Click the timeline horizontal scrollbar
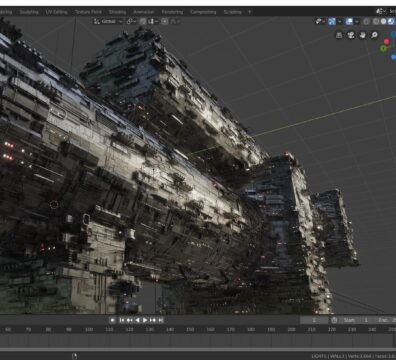The height and width of the screenshot is (360, 396). [198, 349]
